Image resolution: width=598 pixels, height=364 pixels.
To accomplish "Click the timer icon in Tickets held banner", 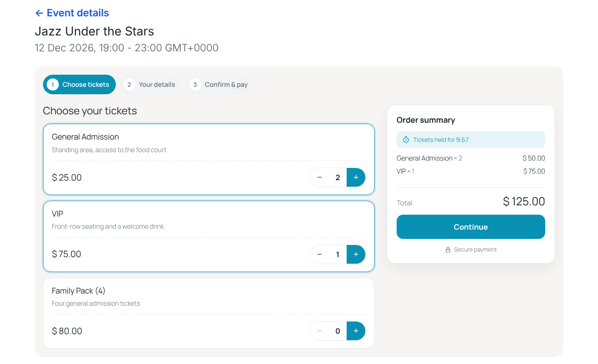I will tap(406, 140).
